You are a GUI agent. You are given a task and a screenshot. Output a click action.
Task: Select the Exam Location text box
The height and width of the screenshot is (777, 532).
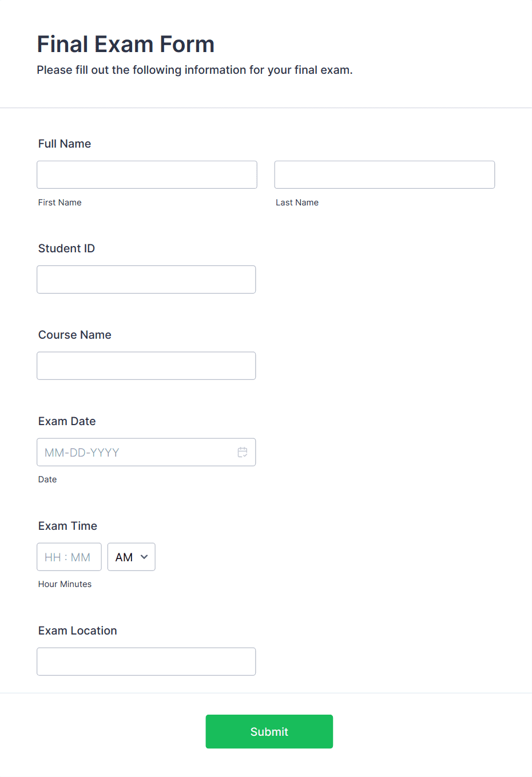coord(146,661)
